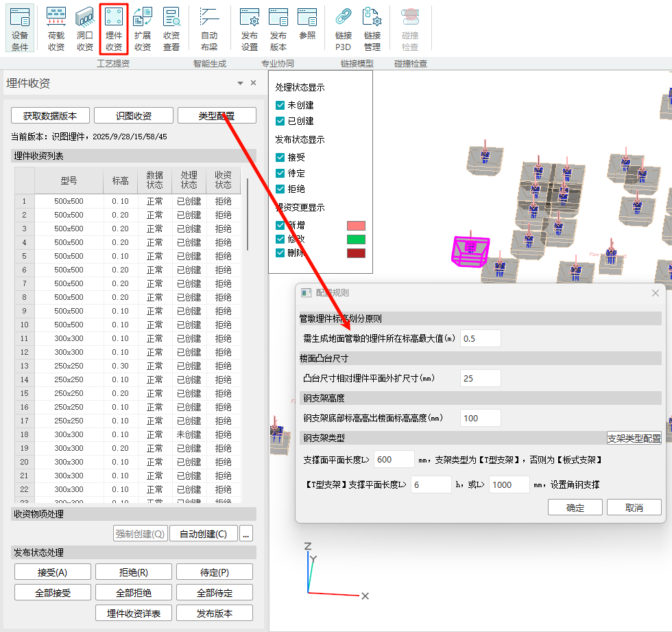Open the 埋件收资 panel dropdown arrow
The width and height of the screenshot is (672, 632).
[x=240, y=83]
